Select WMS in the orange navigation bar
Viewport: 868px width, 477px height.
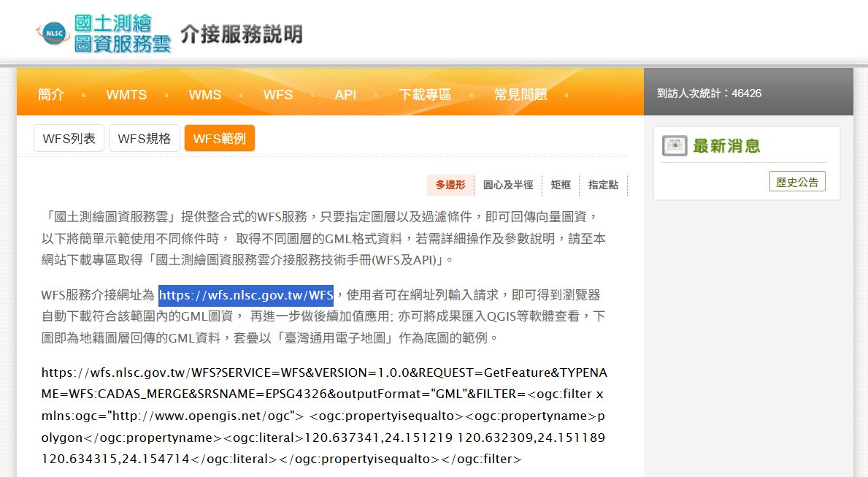point(204,95)
